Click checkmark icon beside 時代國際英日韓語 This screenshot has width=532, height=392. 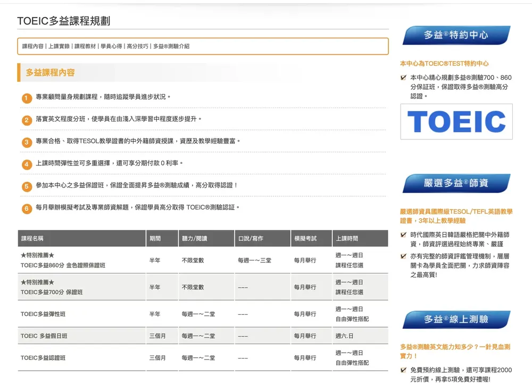point(403,235)
